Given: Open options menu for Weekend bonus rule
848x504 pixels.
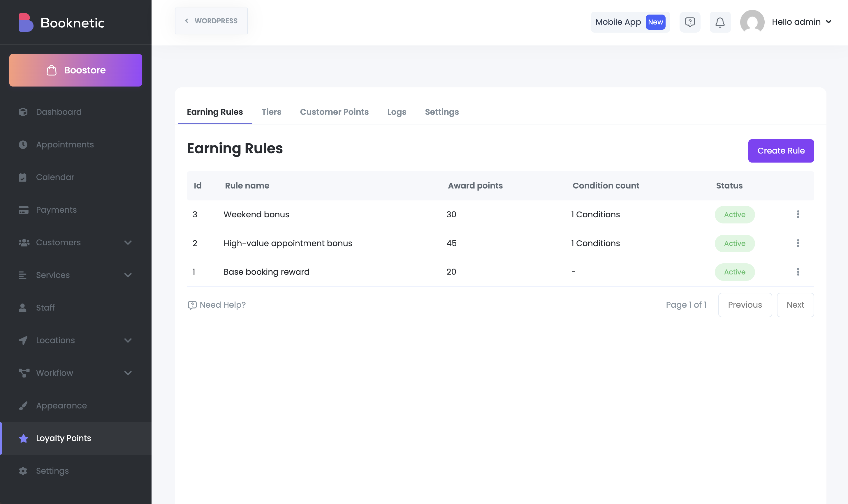Looking at the screenshot, I should pos(798,214).
